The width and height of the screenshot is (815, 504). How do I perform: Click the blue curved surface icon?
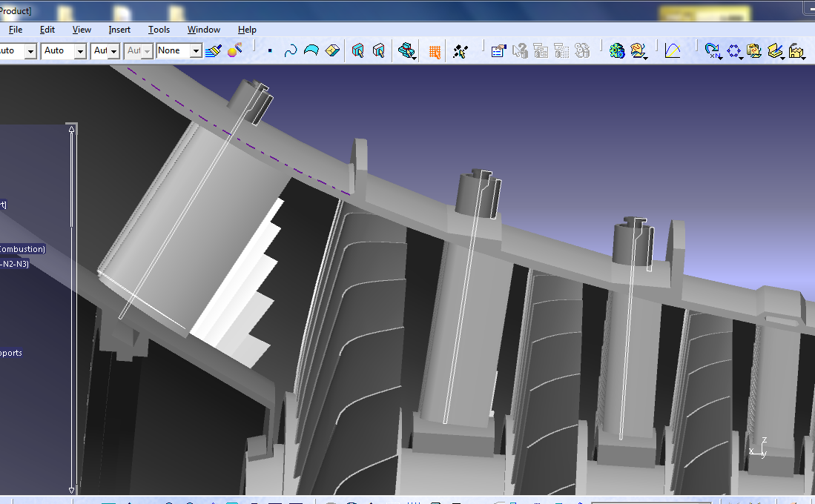(311, 50)
